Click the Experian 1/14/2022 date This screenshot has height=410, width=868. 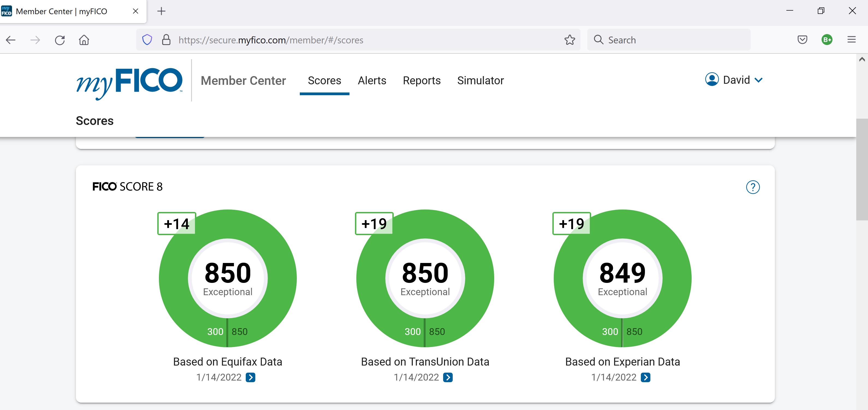pyautogui.click(x=614, y=377)
